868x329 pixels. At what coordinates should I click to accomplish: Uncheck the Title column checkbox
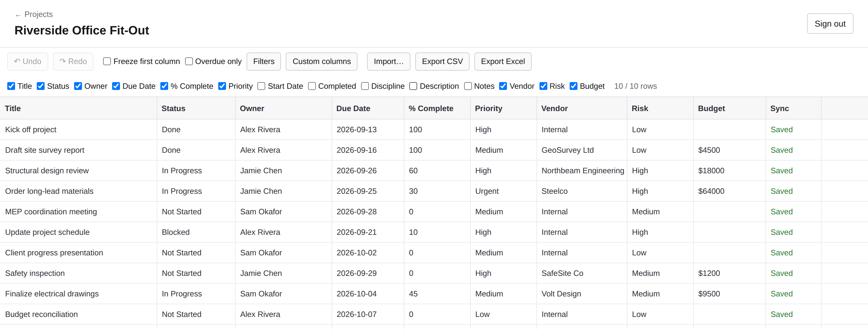pyautogui.click(x=11, y=86)
